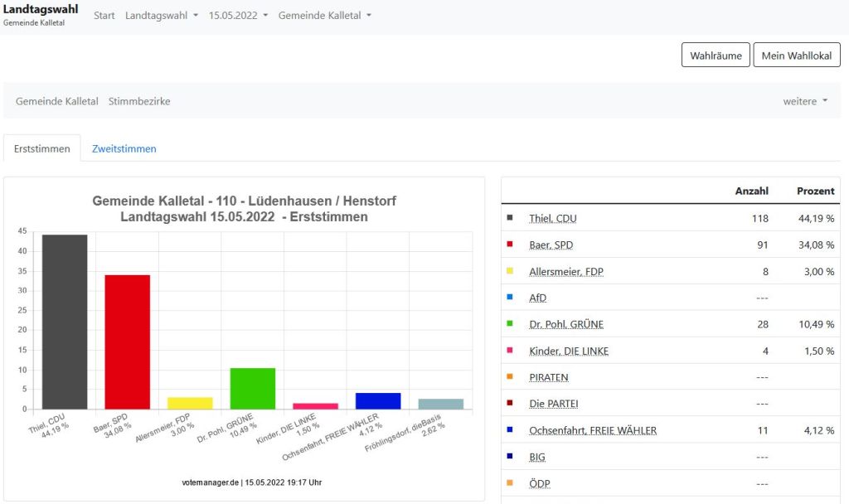Click the red SPD chart bar

pos(127,342)
